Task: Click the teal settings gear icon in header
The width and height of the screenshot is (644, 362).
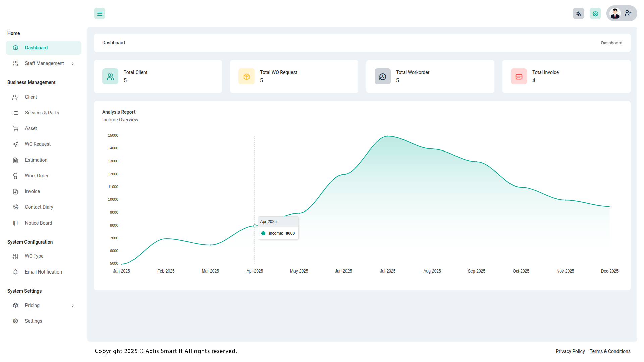Action: coord(595,14)
